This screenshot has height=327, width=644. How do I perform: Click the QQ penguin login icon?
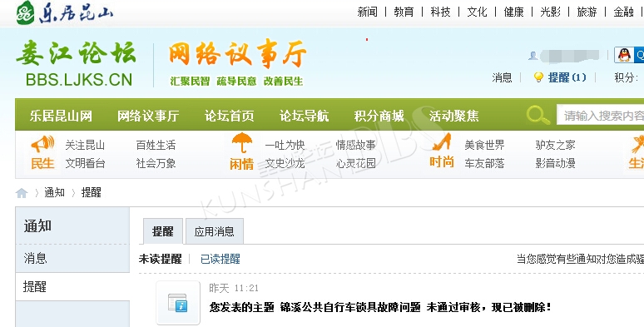click(x=624, y=55)
